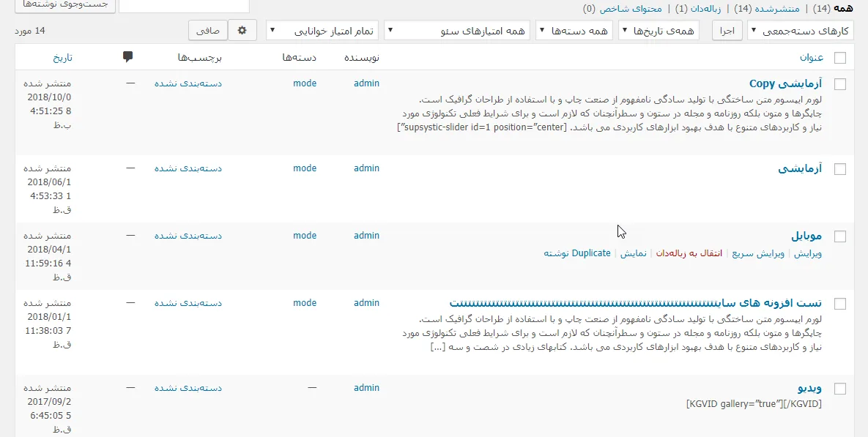The width and height of the screenshot is (868, 437).
Task: Focus the posts search input field
Action: [x=185, y=4]
